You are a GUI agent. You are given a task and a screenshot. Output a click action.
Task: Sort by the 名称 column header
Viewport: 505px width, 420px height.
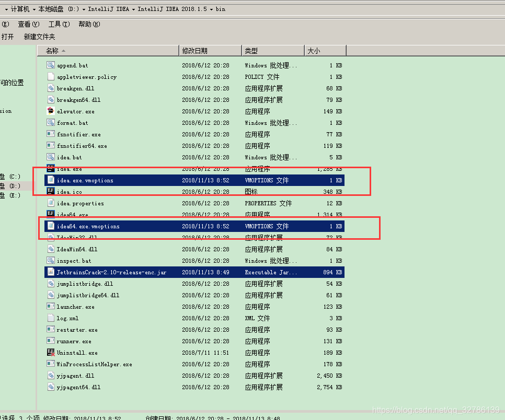click(108, 51)
